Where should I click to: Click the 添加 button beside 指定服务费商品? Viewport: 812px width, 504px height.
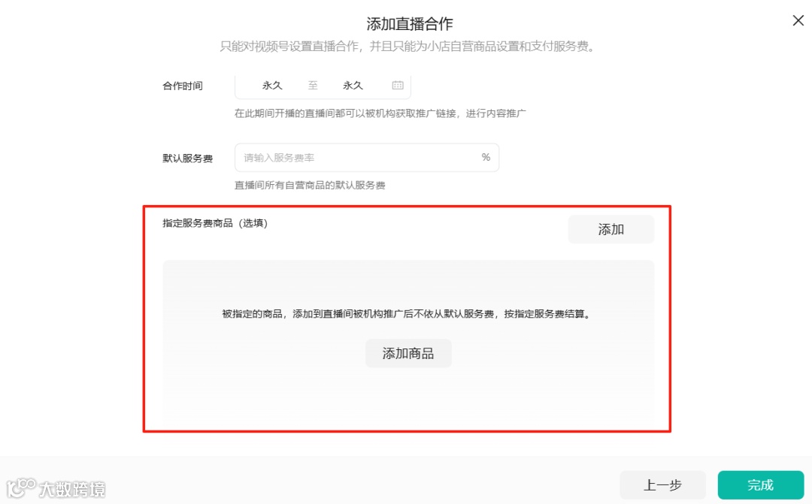[611, 229]
